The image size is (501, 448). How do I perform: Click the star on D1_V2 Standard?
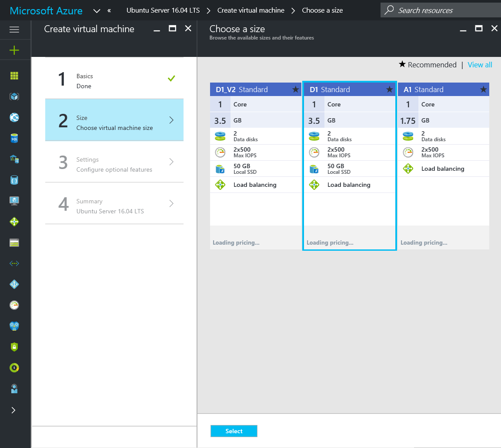[x=296, y=90]
